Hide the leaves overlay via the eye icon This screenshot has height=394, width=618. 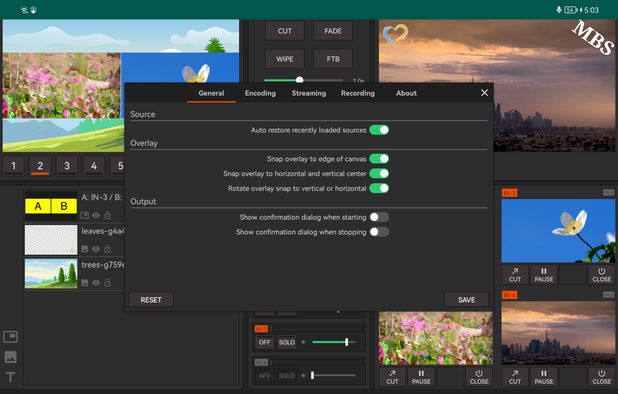click(96, 249)
